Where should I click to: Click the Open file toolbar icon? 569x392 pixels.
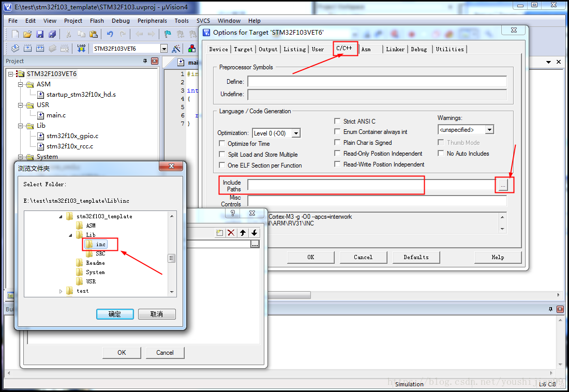[x=27, y=34]
